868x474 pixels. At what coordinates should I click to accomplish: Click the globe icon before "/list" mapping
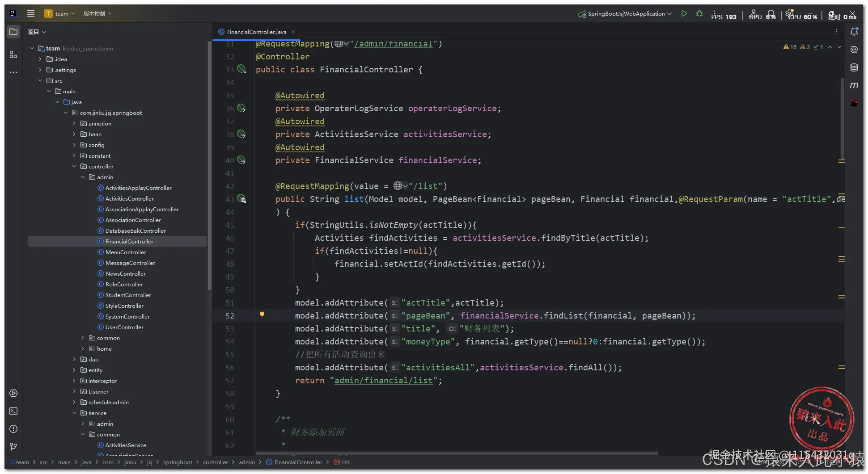398,186
